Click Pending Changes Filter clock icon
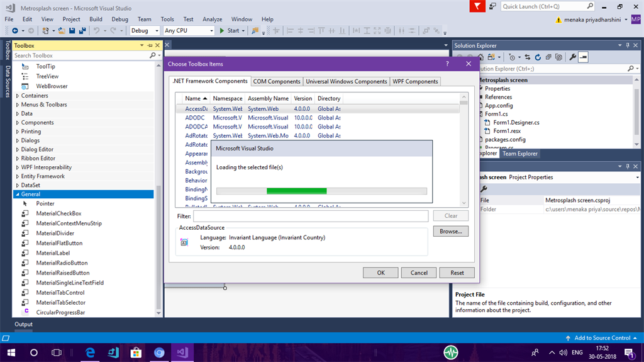Viewport: 644px width, 362px height. click(512, 57)
